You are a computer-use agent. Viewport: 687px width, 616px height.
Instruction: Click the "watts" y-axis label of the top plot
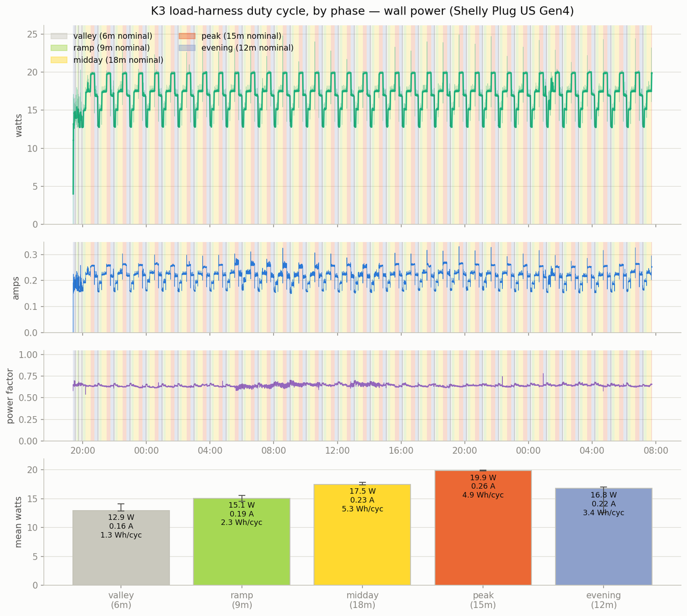19,125
